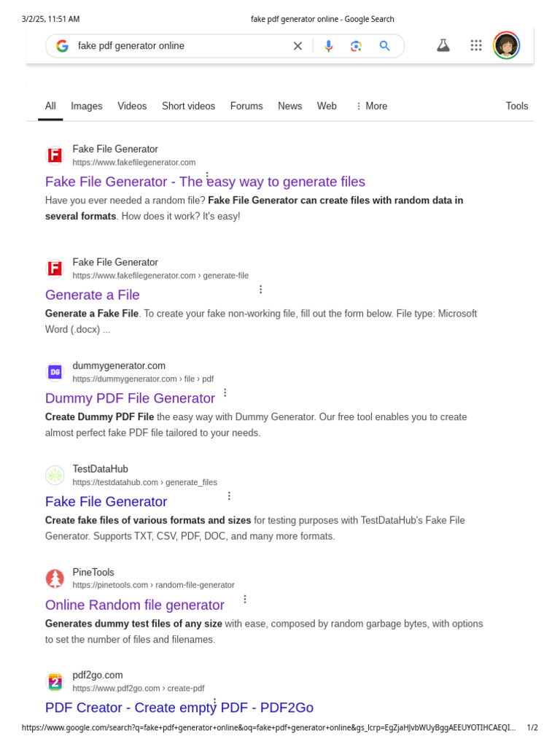Open the Google apps grid

pos(476,45)
